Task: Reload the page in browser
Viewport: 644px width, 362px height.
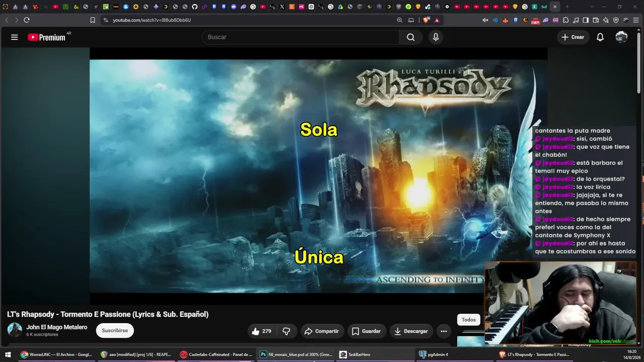Action: (x=27, y=20)
